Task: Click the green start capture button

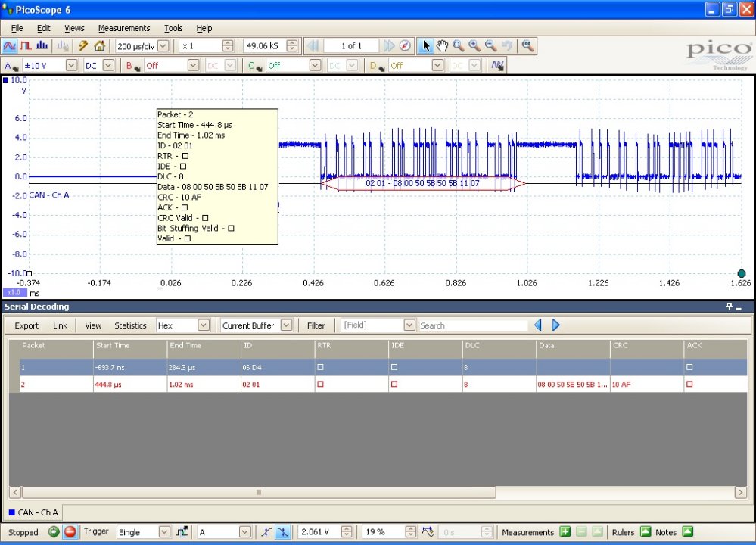Action: tap(54, 532)
